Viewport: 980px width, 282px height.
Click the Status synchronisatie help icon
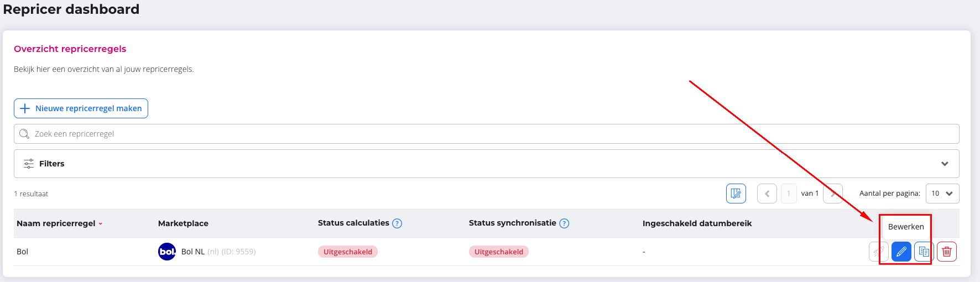click(564, 223)
